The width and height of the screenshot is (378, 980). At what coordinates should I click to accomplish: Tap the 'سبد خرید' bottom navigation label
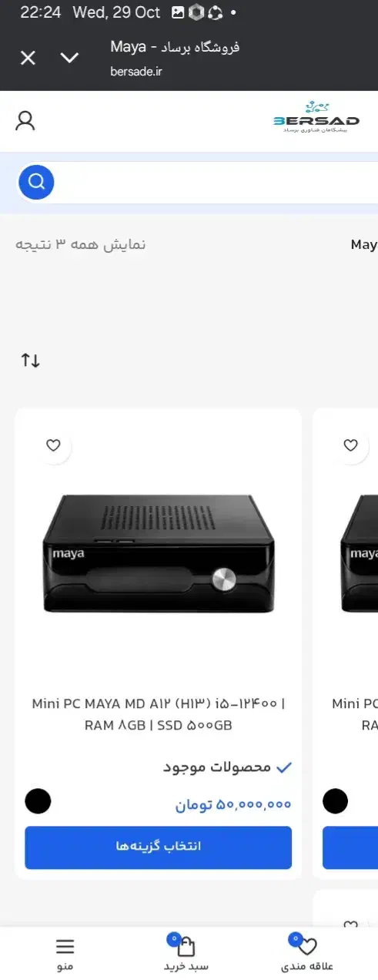point(186,966)
